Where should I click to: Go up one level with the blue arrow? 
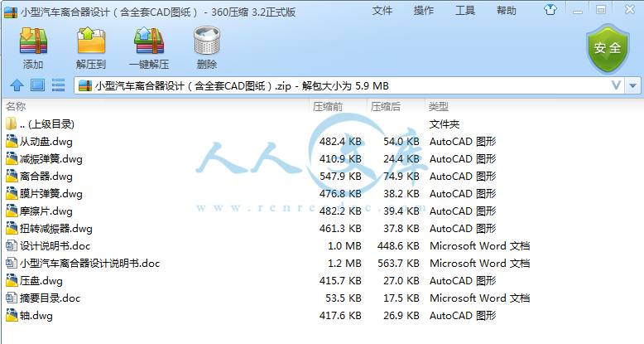(x=17, y=85)
